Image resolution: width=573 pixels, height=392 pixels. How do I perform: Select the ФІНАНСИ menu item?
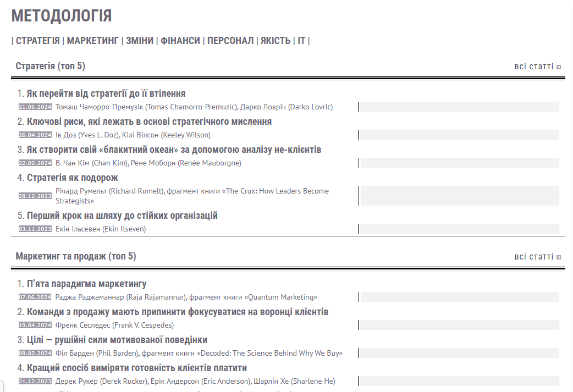(x=180, y=41)
